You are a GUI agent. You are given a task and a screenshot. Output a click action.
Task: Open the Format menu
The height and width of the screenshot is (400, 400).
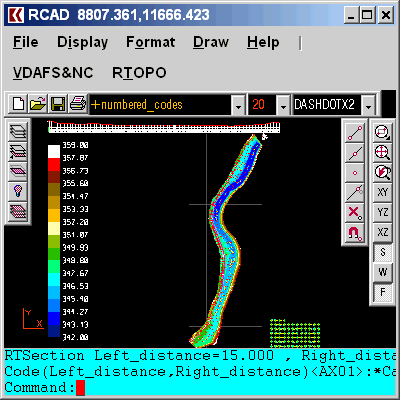coord(150,42)
